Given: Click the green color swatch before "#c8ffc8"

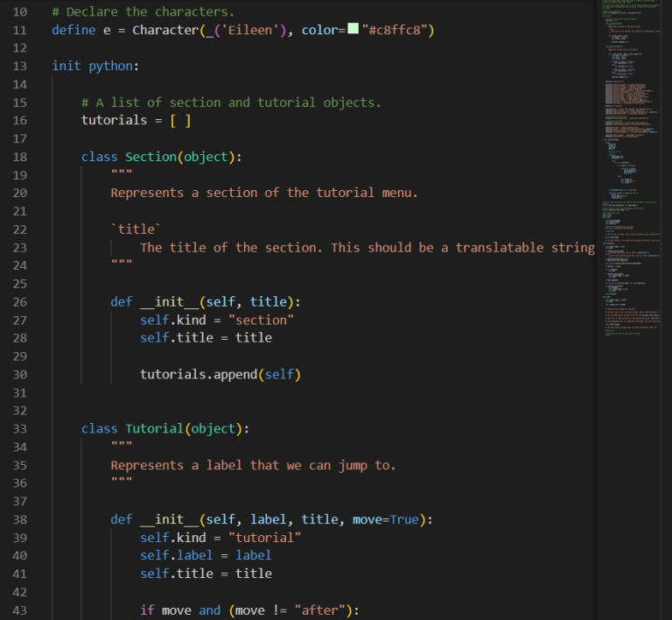Looking at the screenshot, I should point(353,30).
